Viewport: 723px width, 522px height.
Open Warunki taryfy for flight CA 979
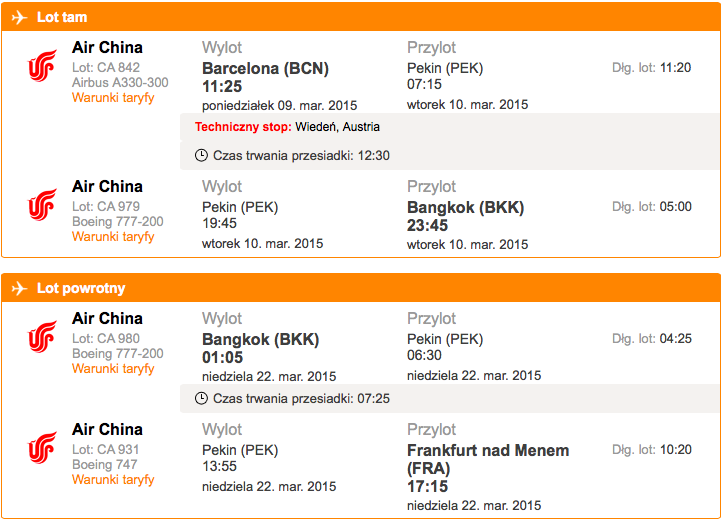[x=113, y=237]
